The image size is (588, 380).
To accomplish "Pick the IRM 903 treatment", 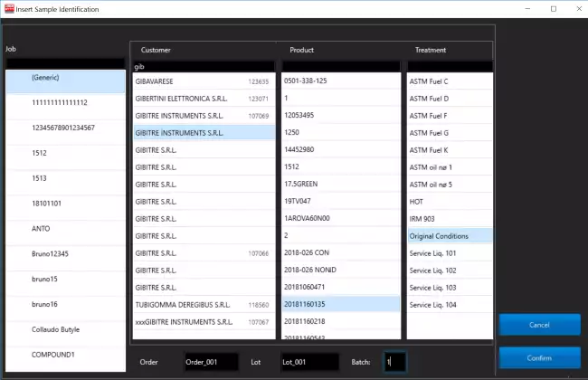I will (450, 219).
